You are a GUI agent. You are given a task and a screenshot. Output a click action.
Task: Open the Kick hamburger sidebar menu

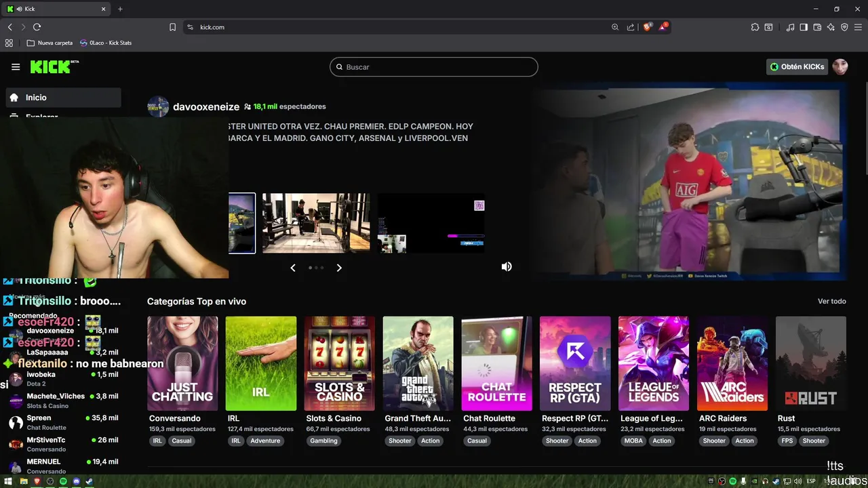pyautogui.click(x=16, y=66)
